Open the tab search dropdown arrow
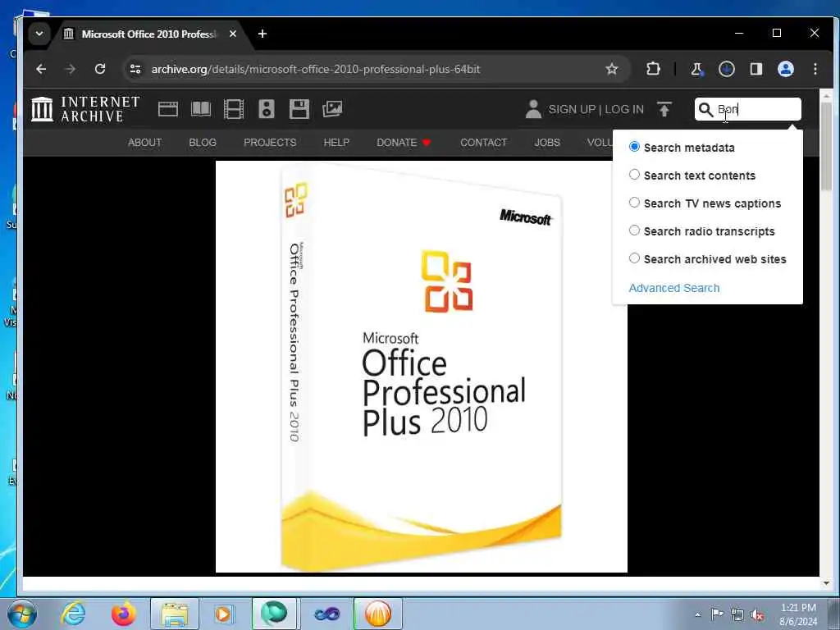 pos(39,33)
